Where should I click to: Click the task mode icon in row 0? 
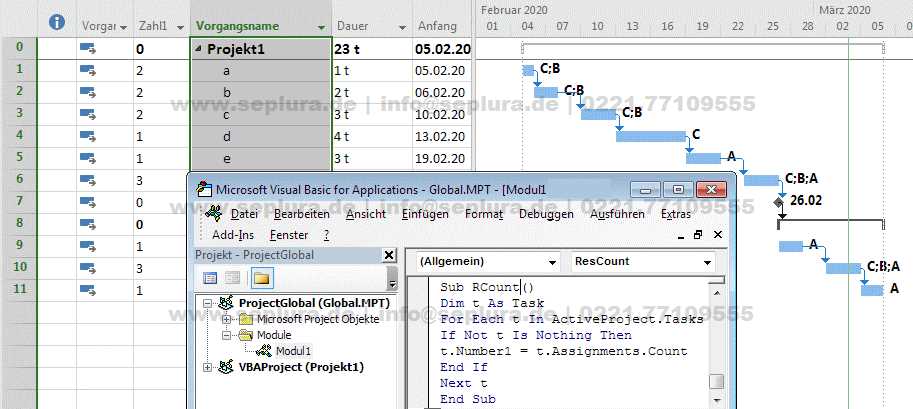(87, 48)
